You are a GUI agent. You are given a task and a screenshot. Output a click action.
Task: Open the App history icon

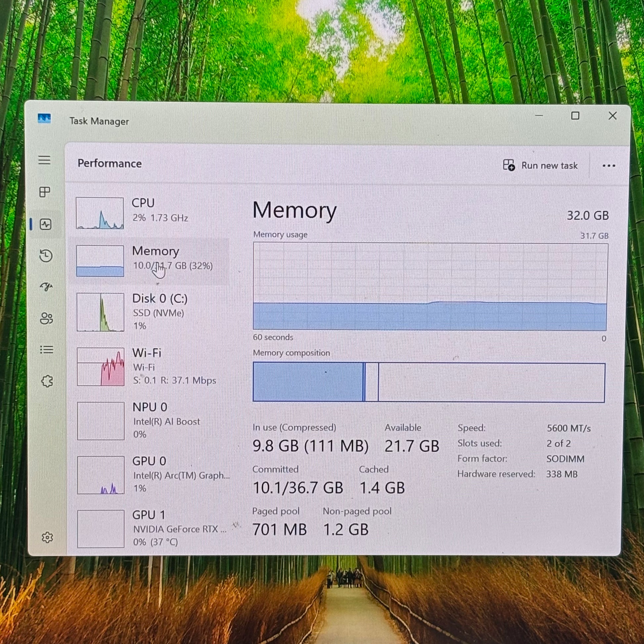pyautogui.click(x=46, y=256)
